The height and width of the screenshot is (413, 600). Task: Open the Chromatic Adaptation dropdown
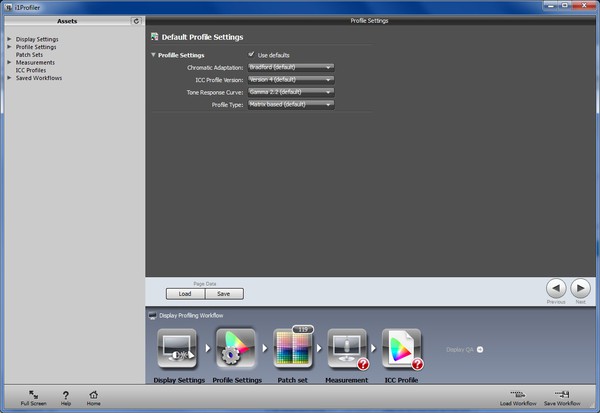291,67
